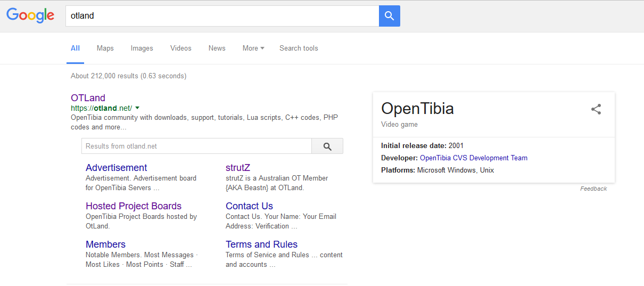The height and width of the screenshot is (286, 644).
Task: Click the Platforms: Microsoft Windows, Unix line
Action: click(437, 170)
